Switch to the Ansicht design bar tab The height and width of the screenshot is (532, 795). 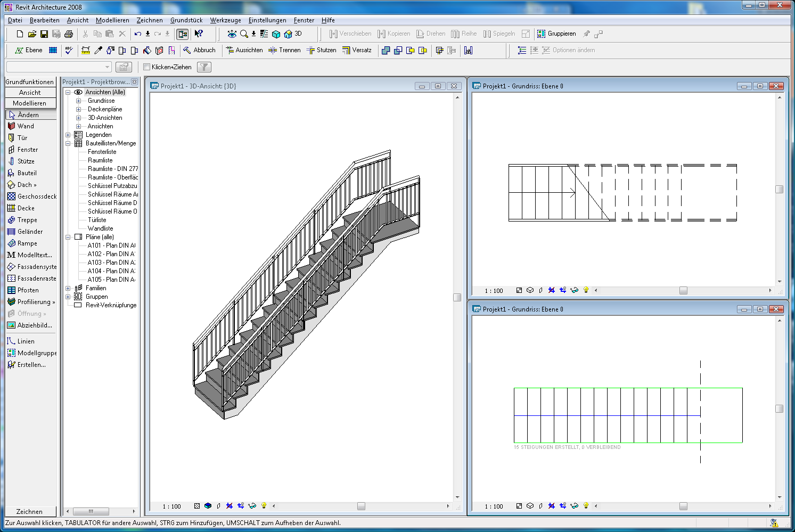click(30, 92)
